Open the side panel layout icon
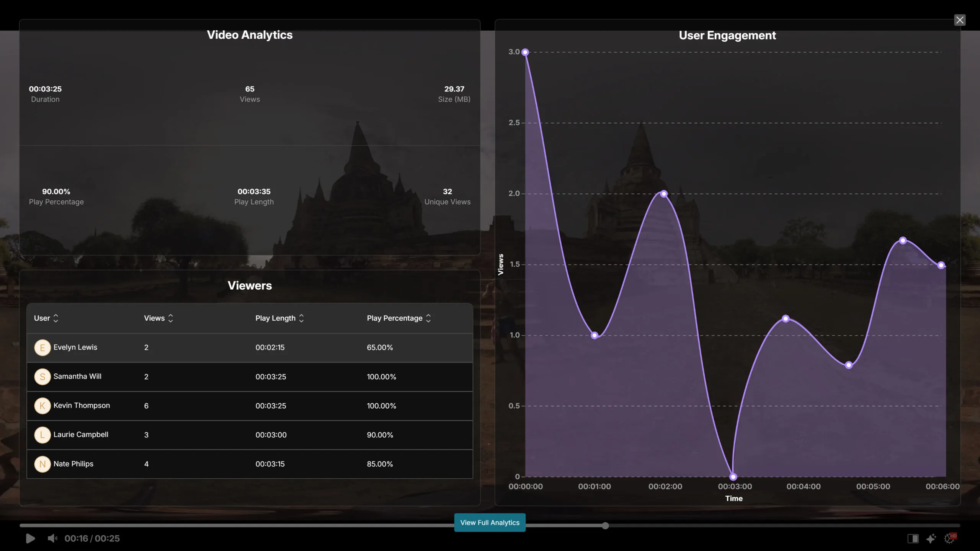980x551 pixels. [x=913, y=538]
